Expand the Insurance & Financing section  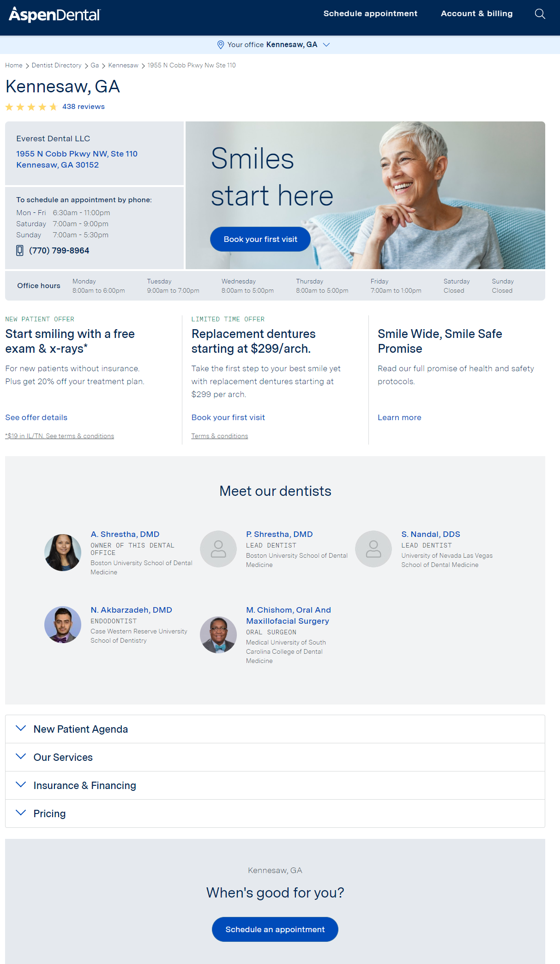click(275, 785)
